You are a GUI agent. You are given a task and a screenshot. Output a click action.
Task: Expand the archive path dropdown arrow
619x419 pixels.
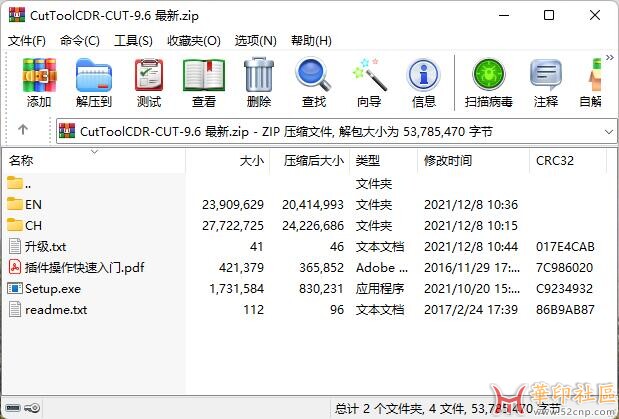pos(609,132)
